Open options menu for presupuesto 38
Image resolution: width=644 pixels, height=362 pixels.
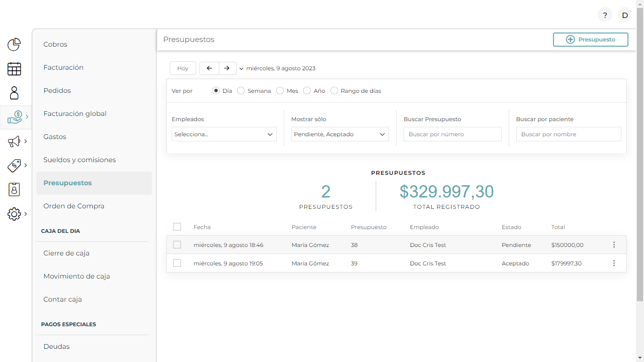(614, 245)
